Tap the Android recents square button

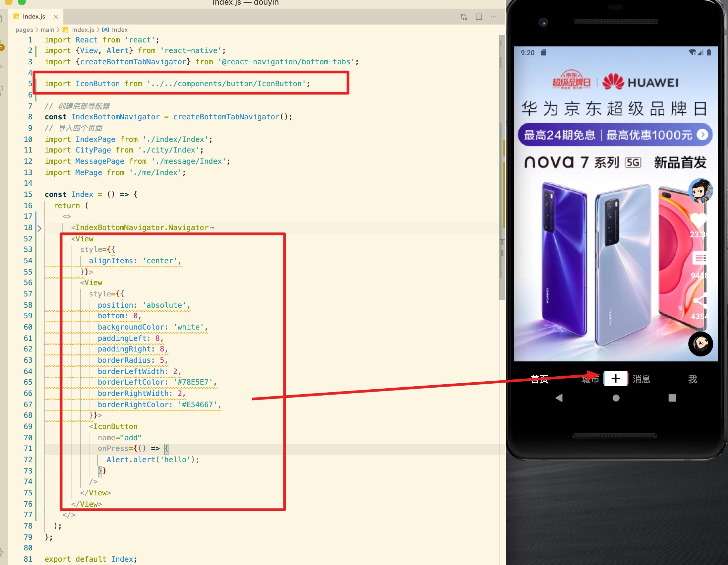pos(672,398)
